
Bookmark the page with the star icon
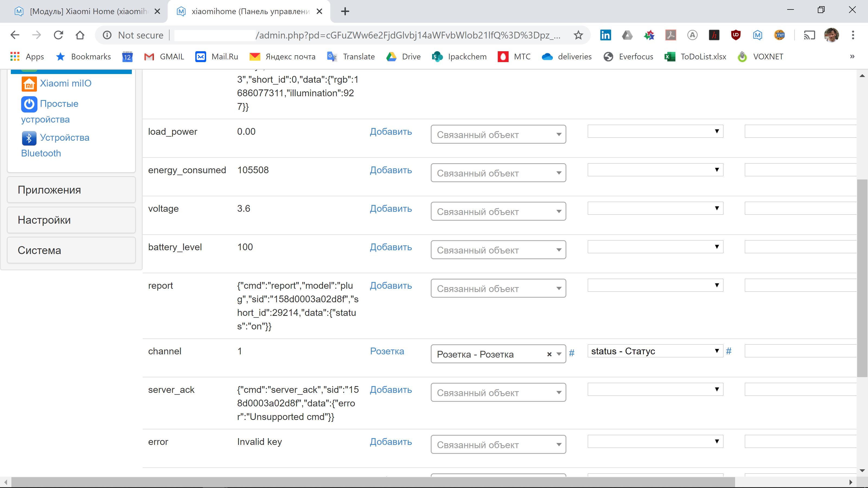(x=578, y=35)
